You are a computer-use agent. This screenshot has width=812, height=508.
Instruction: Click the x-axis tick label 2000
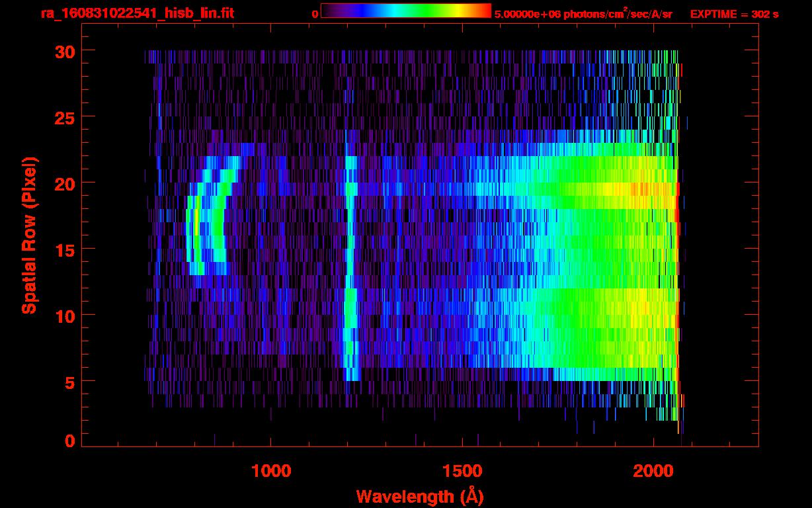point(654,471)
